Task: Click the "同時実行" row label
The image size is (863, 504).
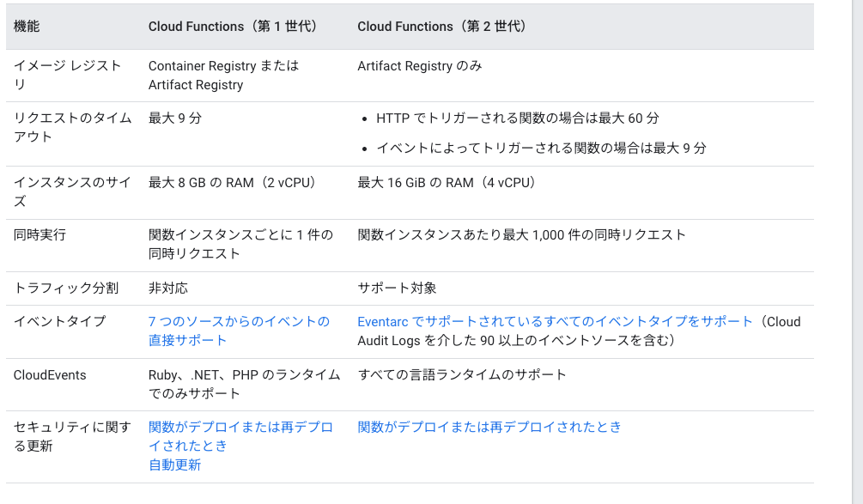Action: click(36, 234)
